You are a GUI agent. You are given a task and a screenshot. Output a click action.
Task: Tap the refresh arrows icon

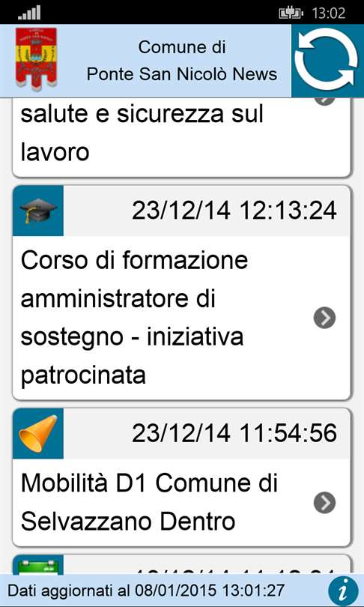(327, 61)
